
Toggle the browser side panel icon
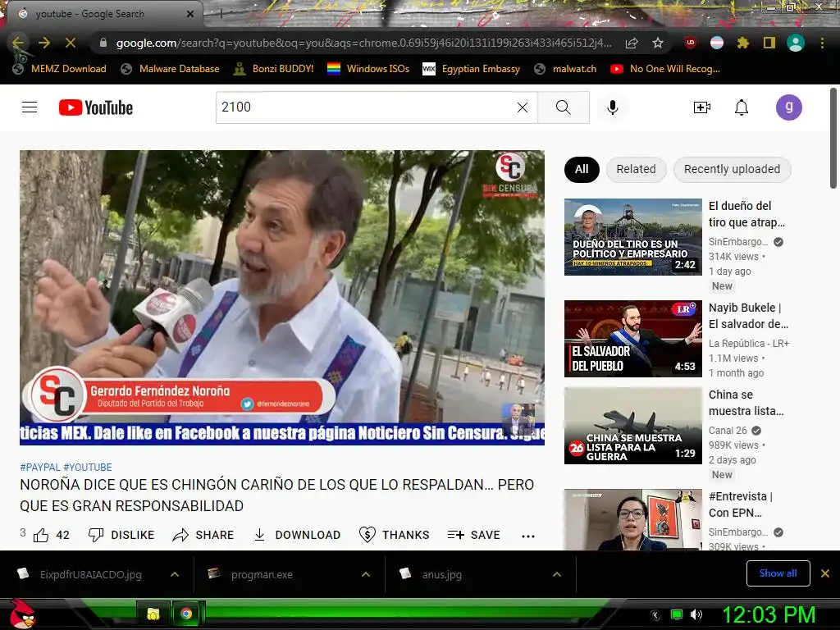[x=769, y=43]
